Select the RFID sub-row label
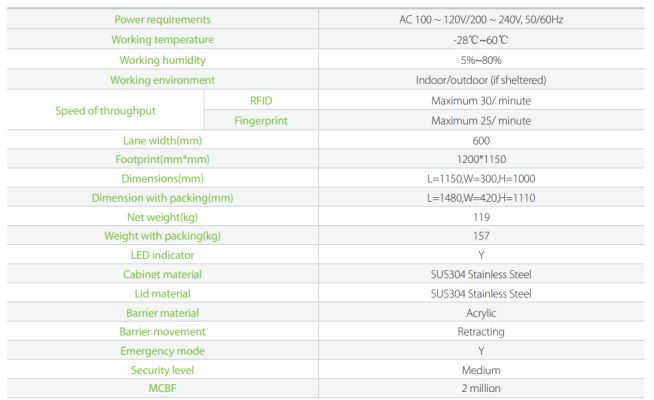Viewport: 654px width, 400px height. pos(261,100)
